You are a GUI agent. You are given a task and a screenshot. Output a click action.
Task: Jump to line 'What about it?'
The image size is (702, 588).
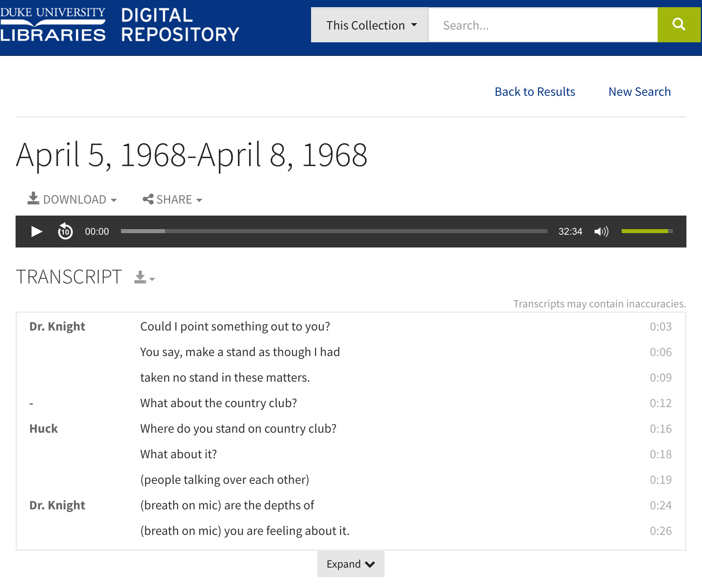(x=178, y=454)
